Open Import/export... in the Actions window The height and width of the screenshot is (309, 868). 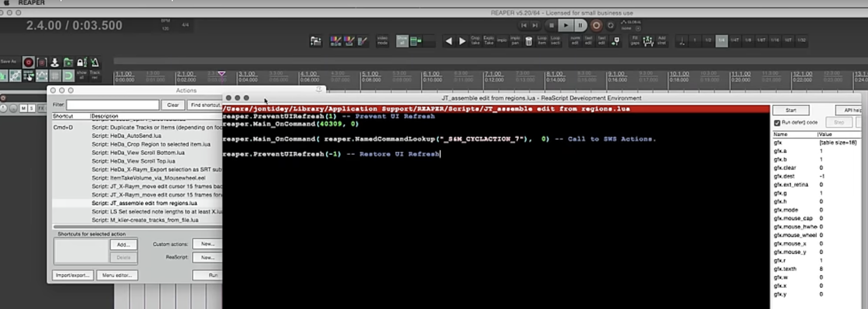(72, 275)
